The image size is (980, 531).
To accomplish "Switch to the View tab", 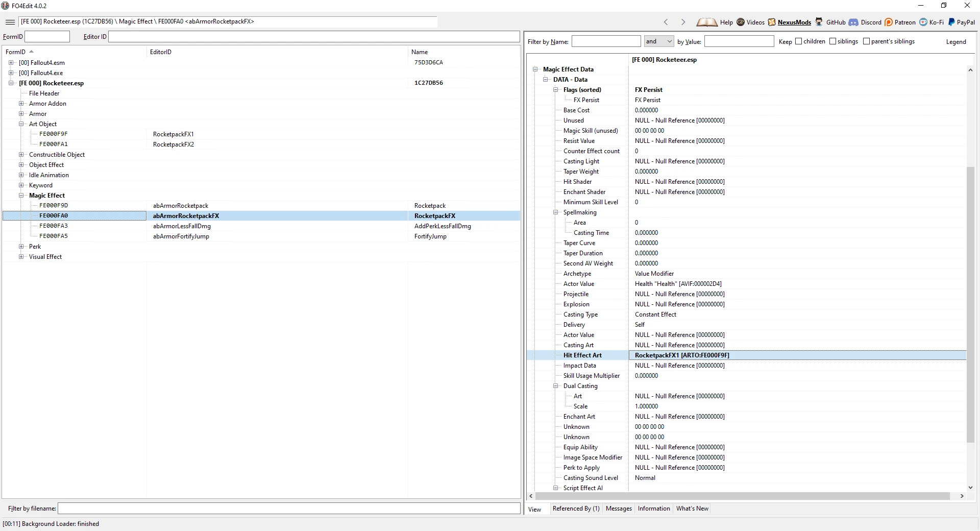I will [534, 510].
